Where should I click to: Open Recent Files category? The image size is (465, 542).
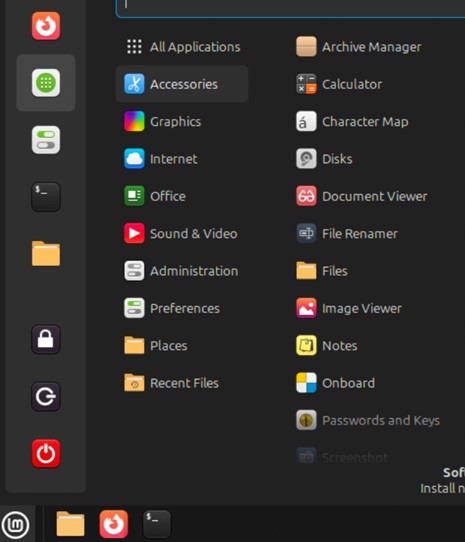click(182, 383)
